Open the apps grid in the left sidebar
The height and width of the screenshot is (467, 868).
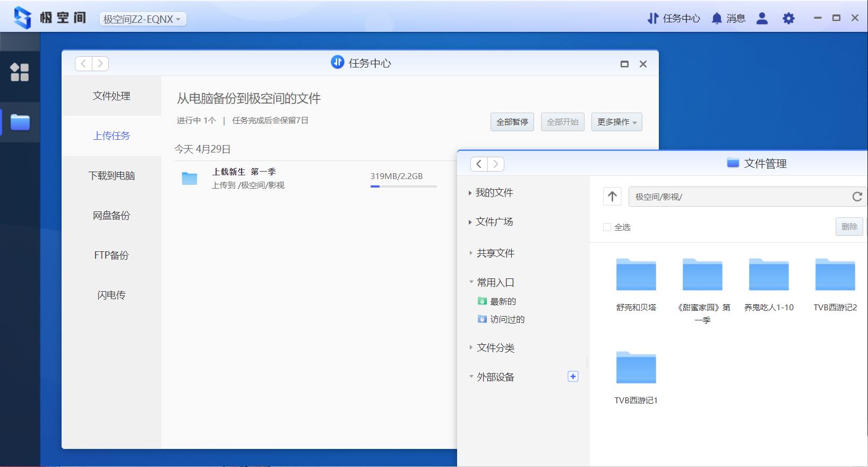click(20, 72)
